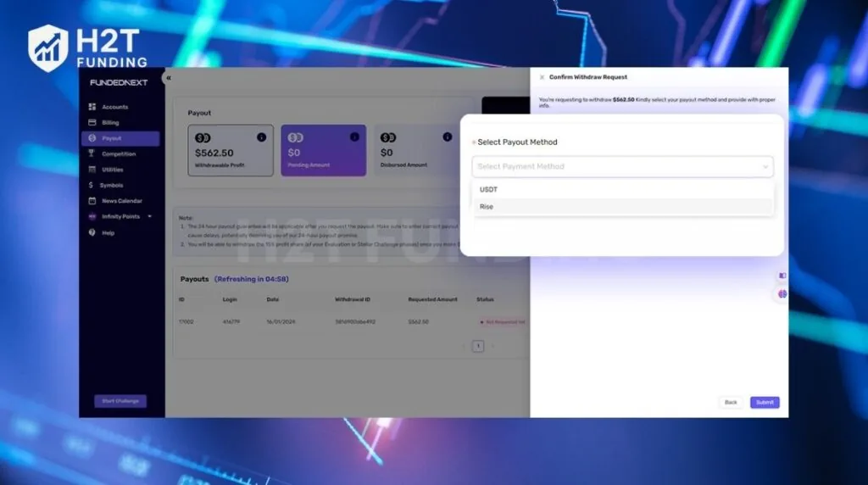Click the News Calendar icon

[92, 200]
